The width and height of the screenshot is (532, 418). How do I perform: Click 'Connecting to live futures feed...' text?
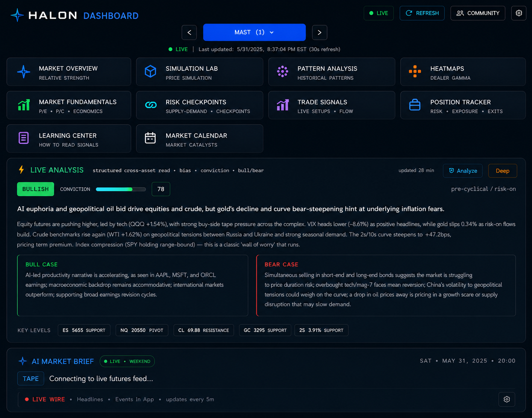(x=101, y=379)
